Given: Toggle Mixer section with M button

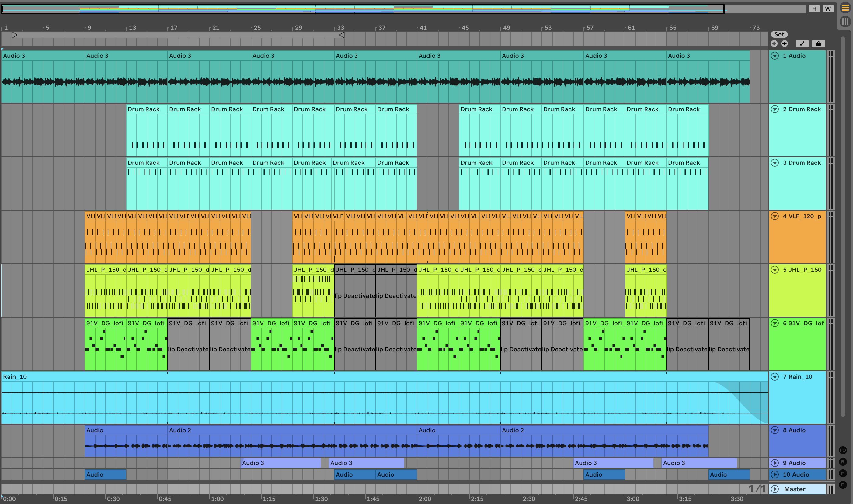Looking at the screenshot, I should (843, 473).
